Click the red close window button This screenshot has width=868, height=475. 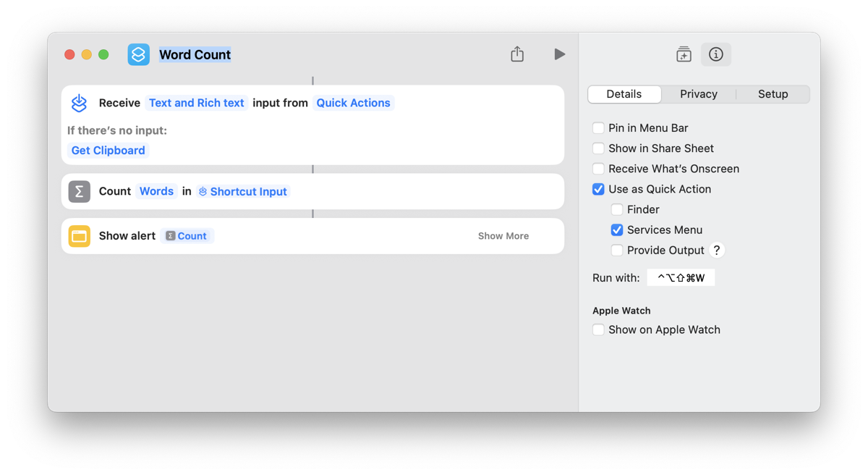pyautogui.click(x=69, y=54)
